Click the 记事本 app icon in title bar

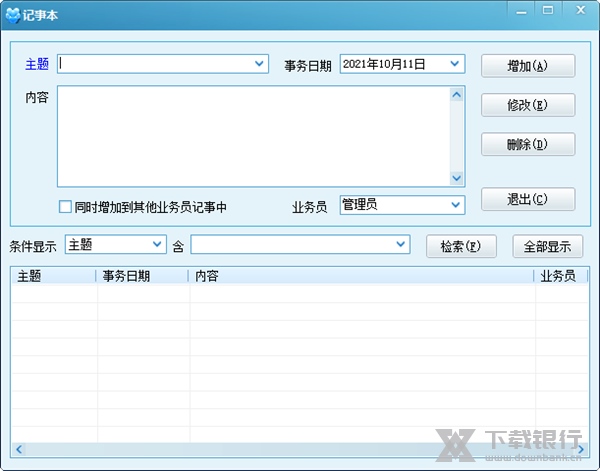[x=12, y=13]
